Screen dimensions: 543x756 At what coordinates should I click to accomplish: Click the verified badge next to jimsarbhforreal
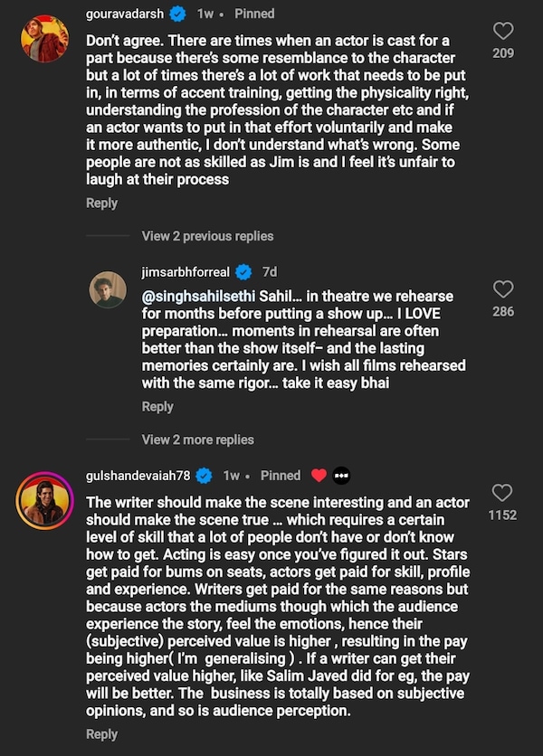click(x=242, y=269)
